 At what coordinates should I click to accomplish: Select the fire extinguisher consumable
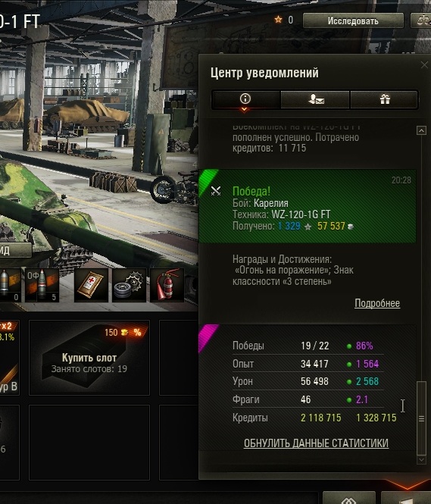167,285
